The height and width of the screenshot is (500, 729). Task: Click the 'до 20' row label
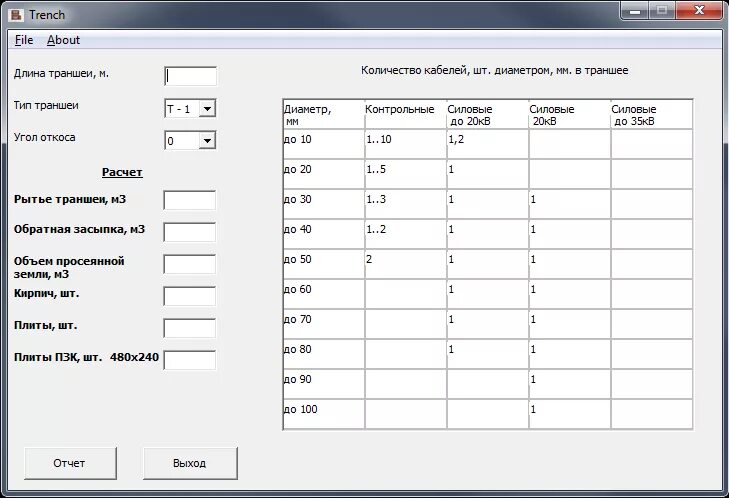(324, 174)
